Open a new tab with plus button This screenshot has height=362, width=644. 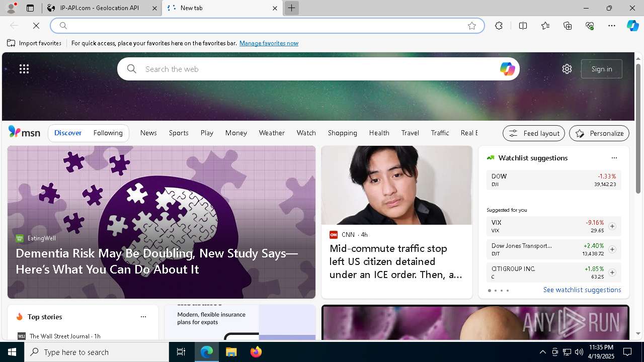[x=291, y=8]
